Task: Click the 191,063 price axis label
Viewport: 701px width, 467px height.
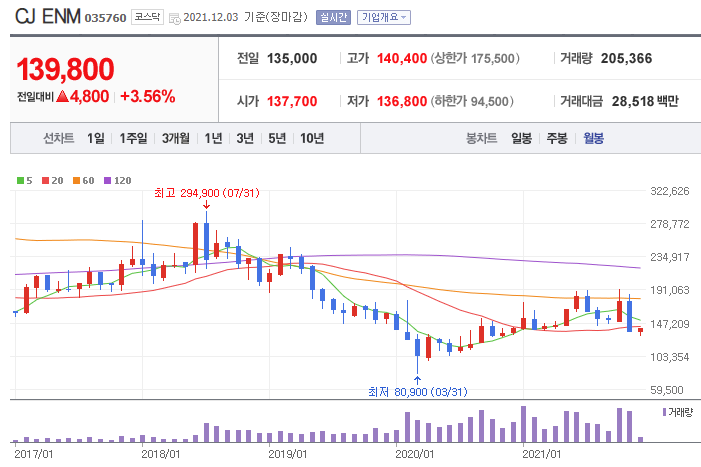Action: pos(670,290)
